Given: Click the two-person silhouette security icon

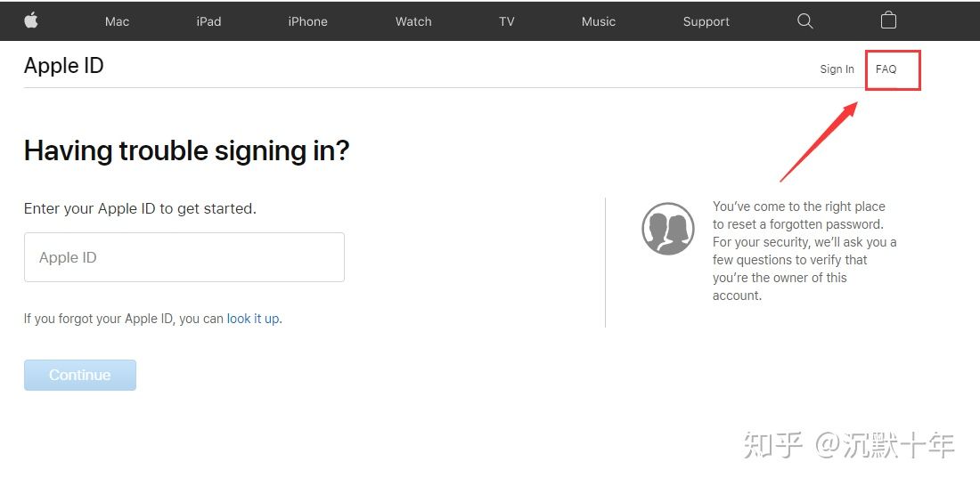Looking at the screenshot, I should (x=668, y=229).
